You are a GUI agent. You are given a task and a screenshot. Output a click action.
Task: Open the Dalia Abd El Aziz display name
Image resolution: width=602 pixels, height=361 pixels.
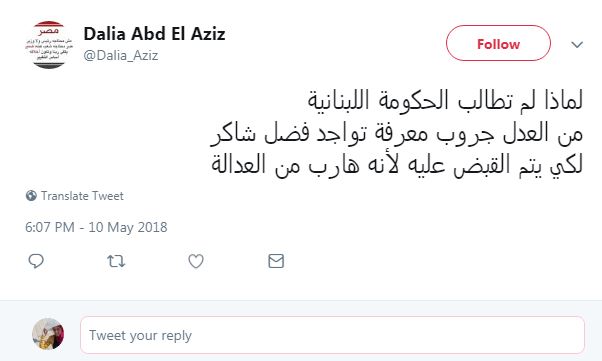154,34
